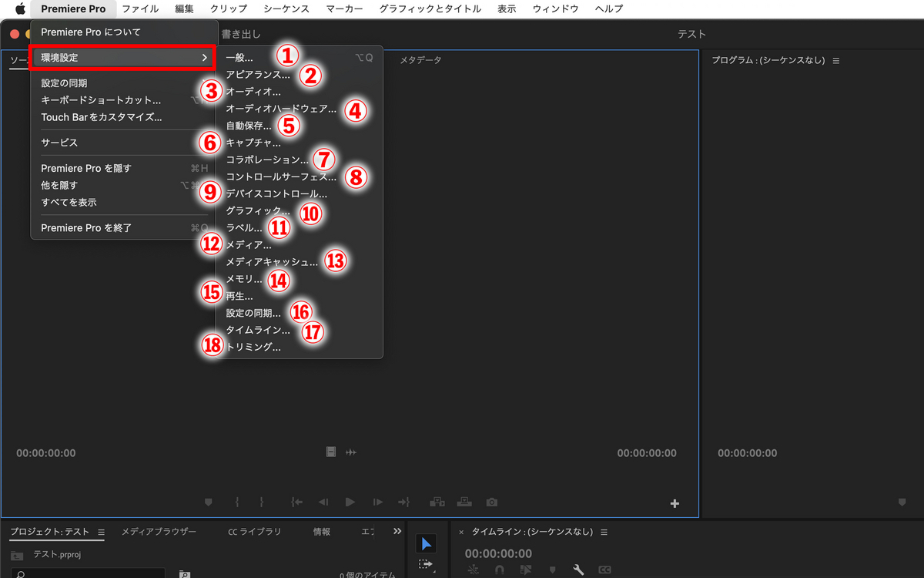Switch to the 書き出し workspace tab
924x578 pixels.
(241, 34)
